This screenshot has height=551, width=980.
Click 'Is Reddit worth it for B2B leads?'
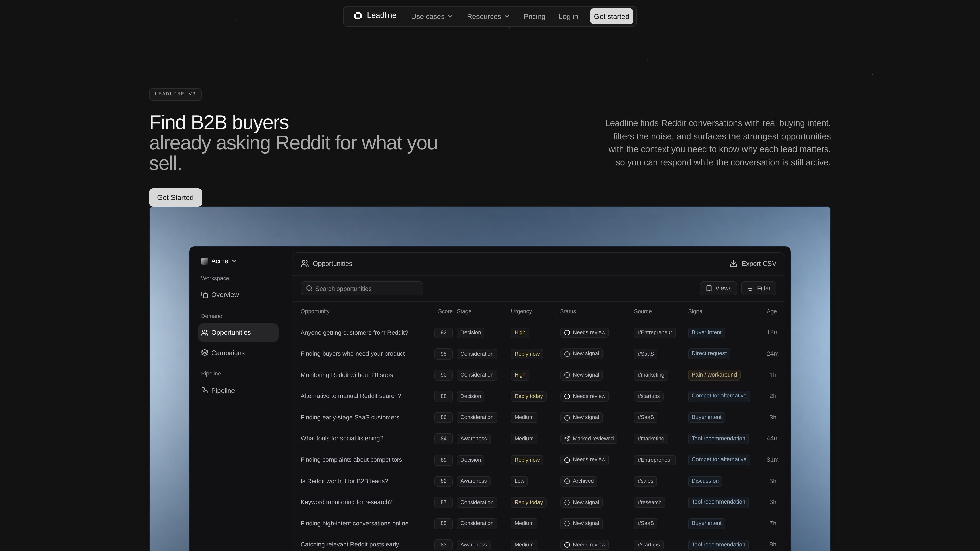(x=344, y=481)
